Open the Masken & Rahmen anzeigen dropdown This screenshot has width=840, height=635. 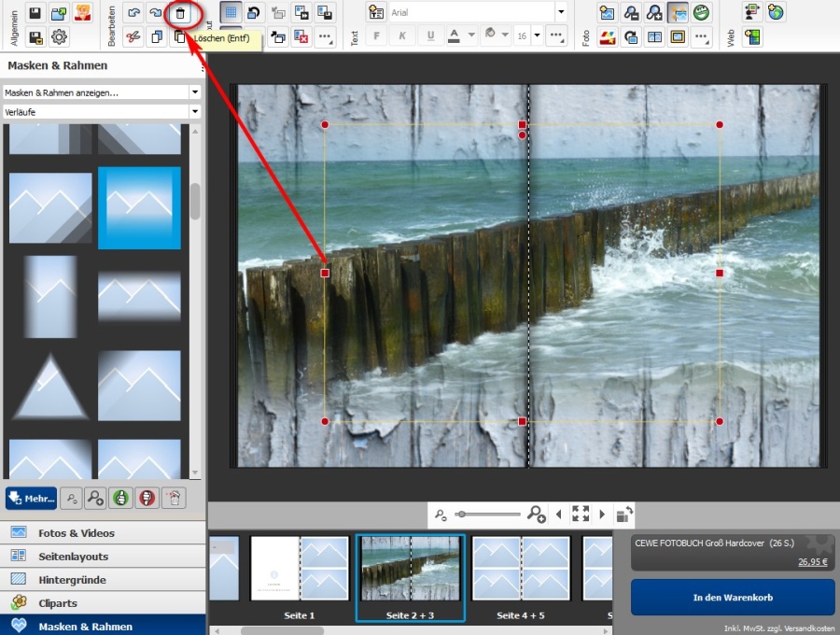pyautogui.click(x=102, y=92)
